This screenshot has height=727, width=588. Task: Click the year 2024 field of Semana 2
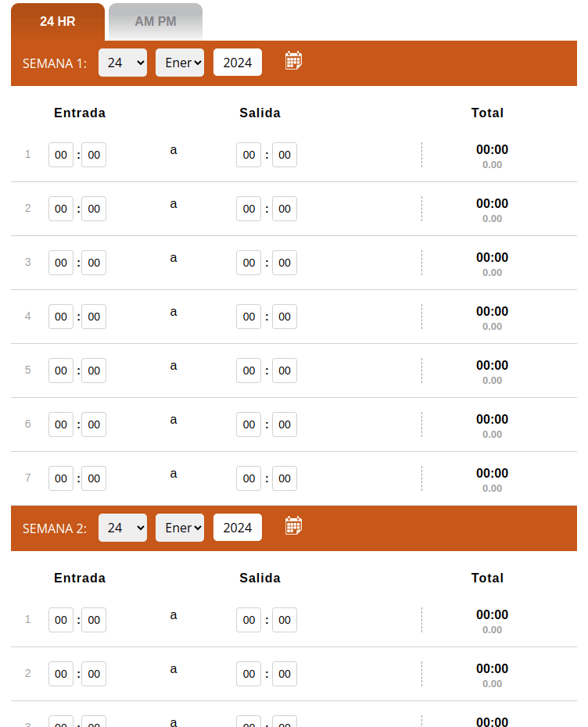[237, 527]
